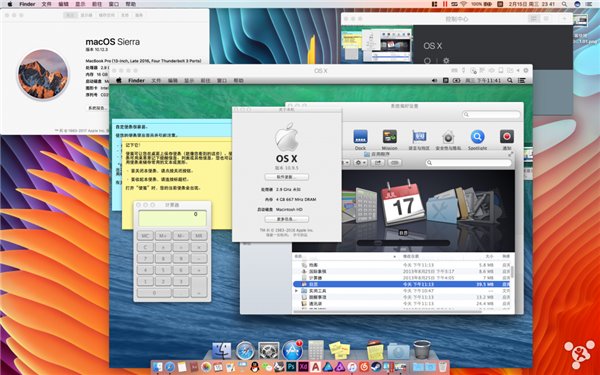The height and width of the screenshot is (375, 600).
Task: Open Trash in the OS X dock
Action: tap(422, 350)
